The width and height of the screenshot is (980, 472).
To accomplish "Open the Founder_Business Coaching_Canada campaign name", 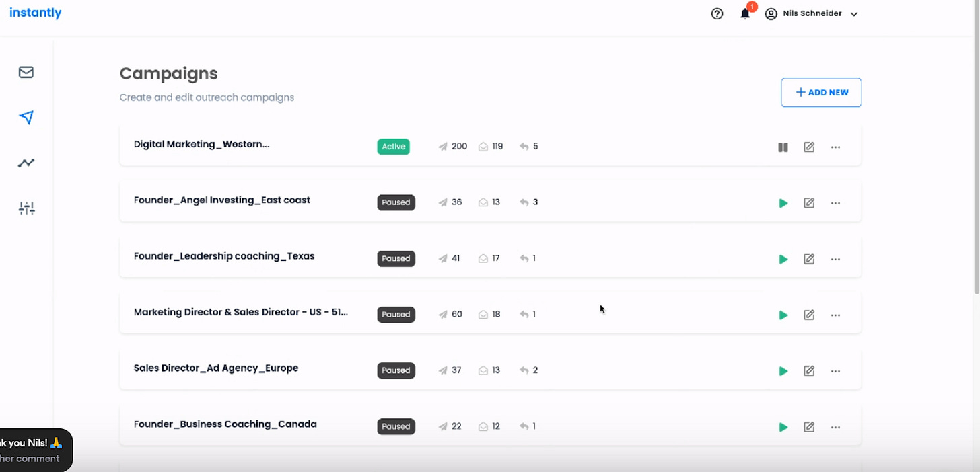I will 225,424.
